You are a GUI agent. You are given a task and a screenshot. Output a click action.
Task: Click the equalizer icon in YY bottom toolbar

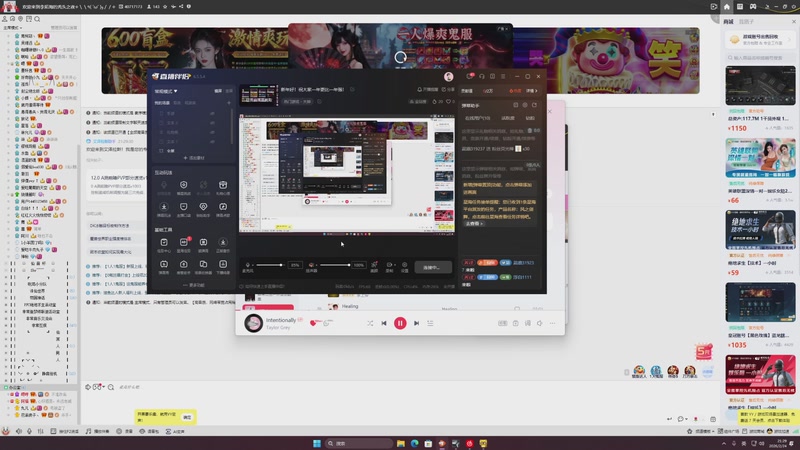pyautogui.click(x=40, y=431)
